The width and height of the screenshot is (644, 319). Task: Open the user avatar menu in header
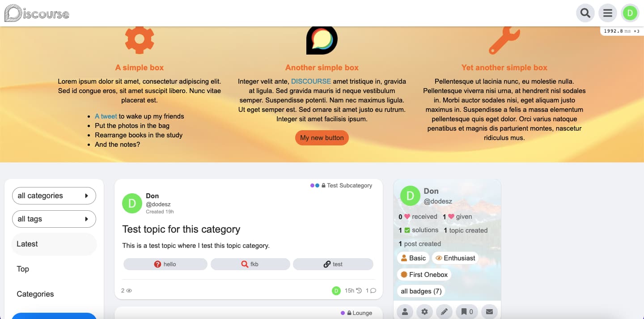pos(630,13)
